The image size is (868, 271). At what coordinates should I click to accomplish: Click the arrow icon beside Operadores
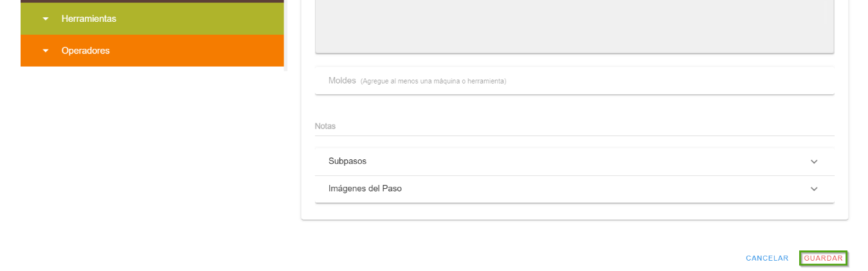point(46,51)
